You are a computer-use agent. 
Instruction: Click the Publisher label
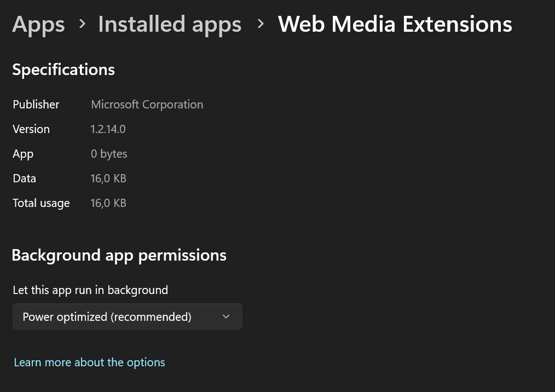[x=36, y=104]
